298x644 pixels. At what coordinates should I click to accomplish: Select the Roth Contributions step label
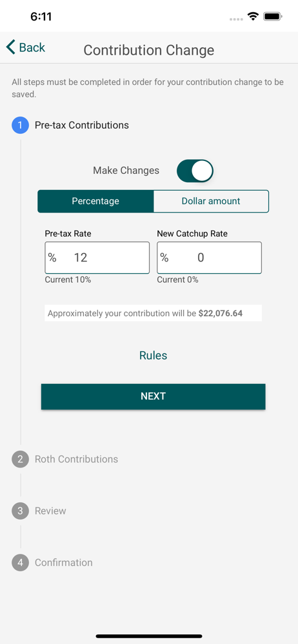pos(77,459)
